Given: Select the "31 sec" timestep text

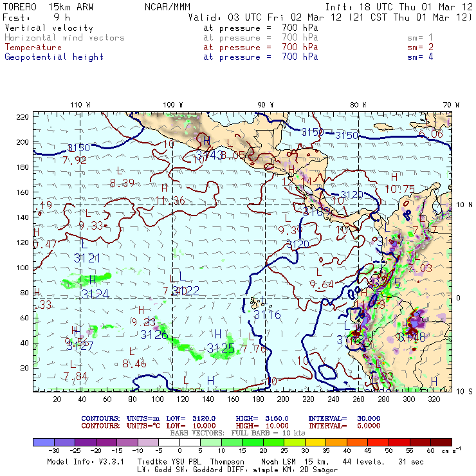Looking at the screenshot, I should tap(411, 462).
